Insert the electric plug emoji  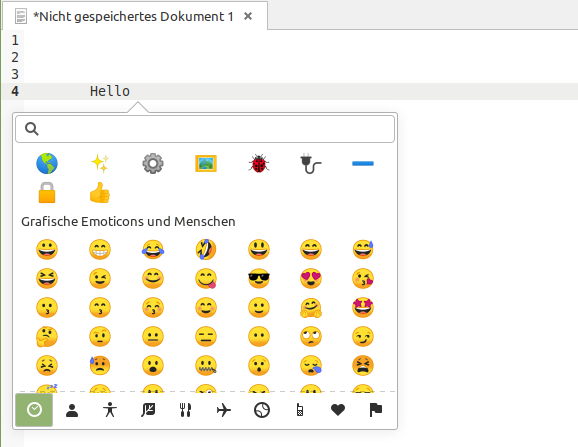pyautogui.click(x=311, y=163)
